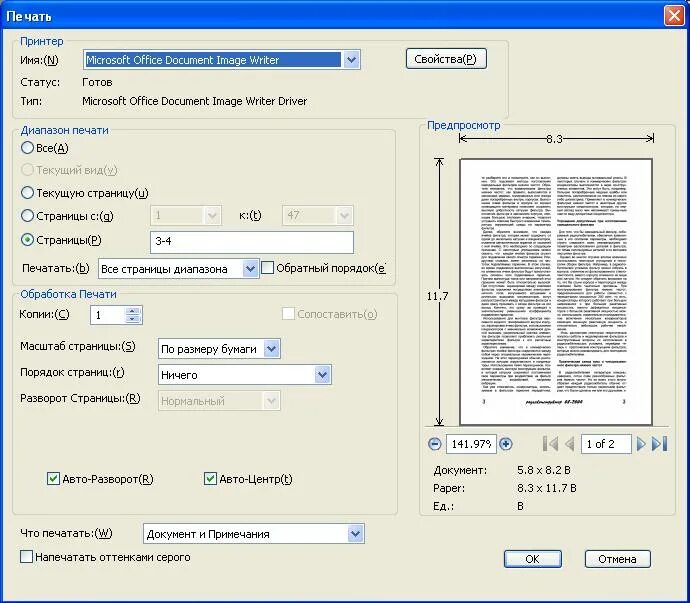The image size is (690, 603).
Task: Click the Предпросмотр group label
Action: (464, 125)
